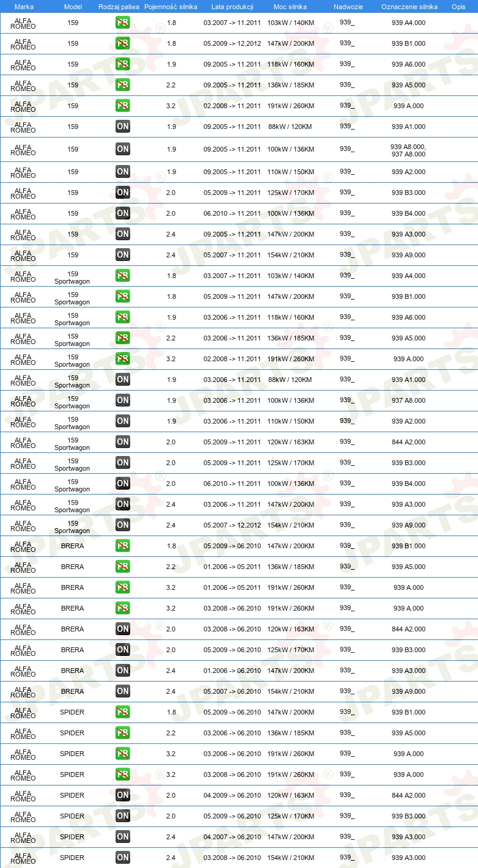
Task: Click diesel icon in SPIDER 844 A2.000 row
Action: click(x=123, y=795)
